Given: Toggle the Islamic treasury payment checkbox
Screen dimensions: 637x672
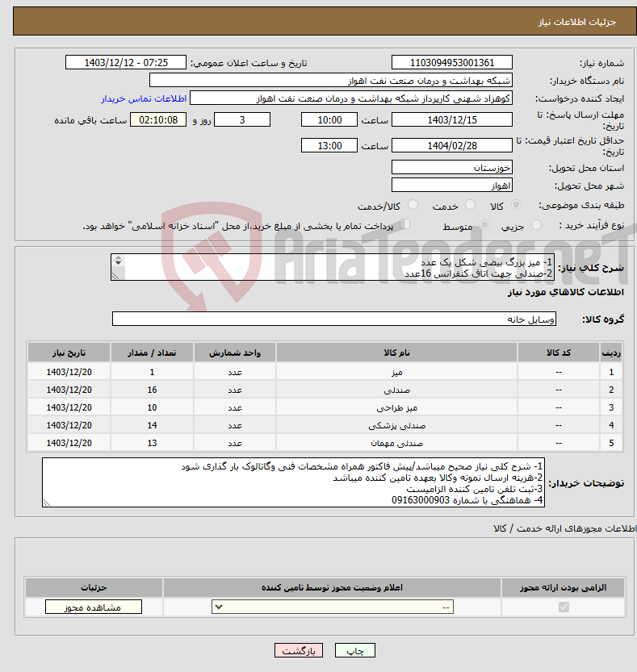Looking at the screenshot, I should pos(404,224).
